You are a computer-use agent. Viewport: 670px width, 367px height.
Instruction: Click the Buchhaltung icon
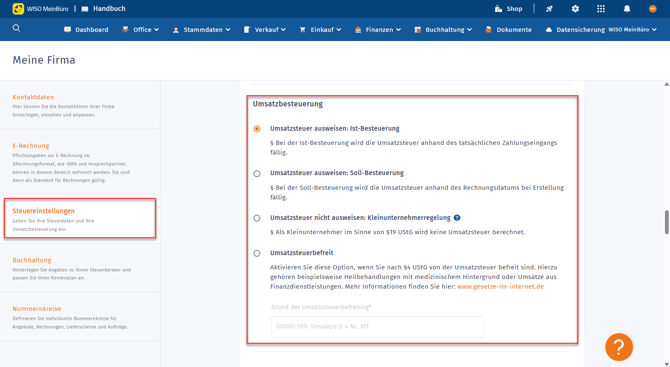tap(417, 29)
